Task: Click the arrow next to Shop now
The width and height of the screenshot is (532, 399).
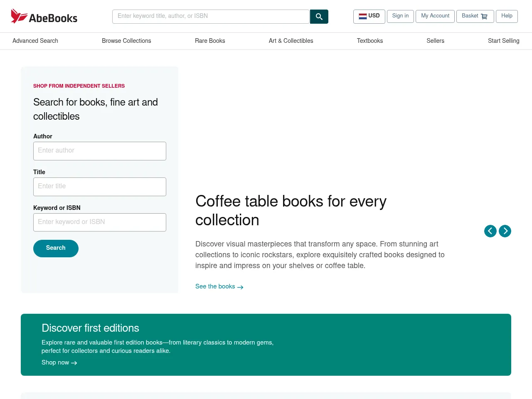Action: pyautogui.click(x=74, y=363)
